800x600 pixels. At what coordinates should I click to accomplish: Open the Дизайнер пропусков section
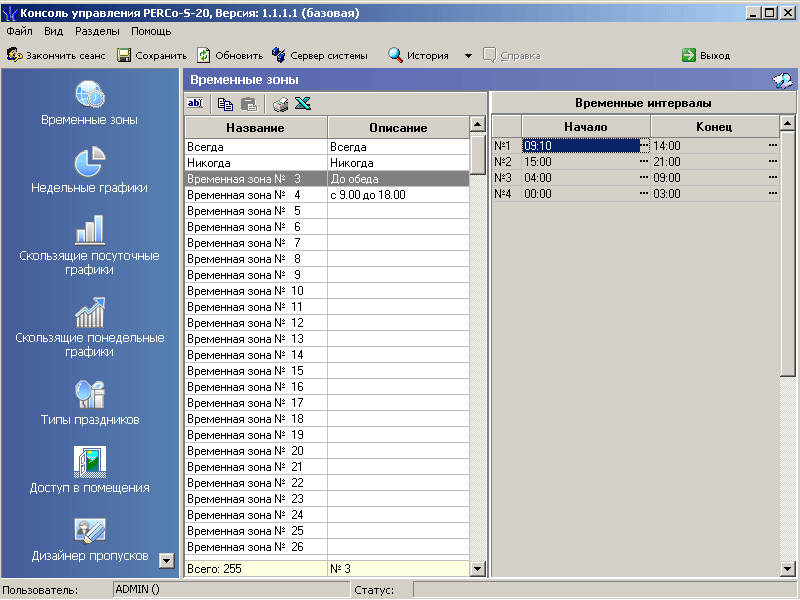click(89, 540)
